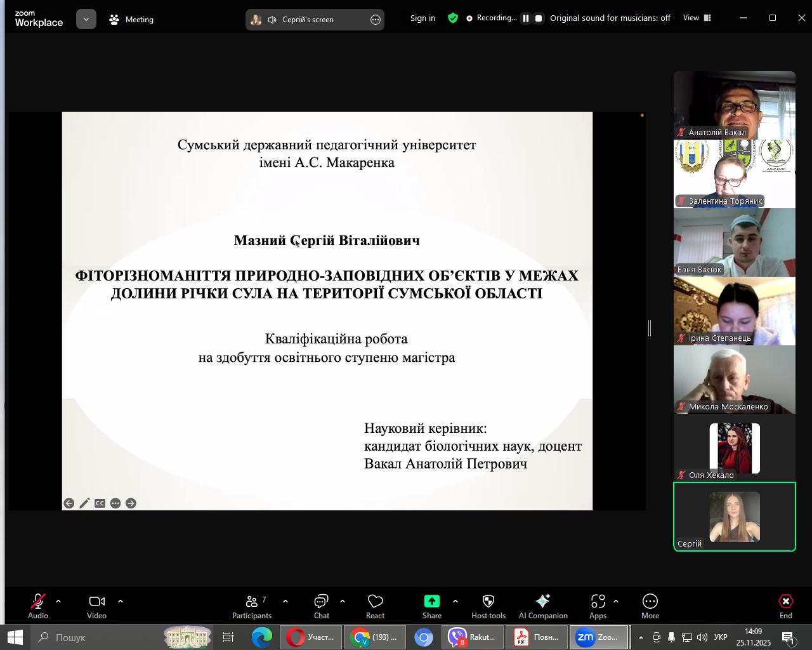Expand the audio settings arrow
This screenshot has width=812, height=650.
58,601
